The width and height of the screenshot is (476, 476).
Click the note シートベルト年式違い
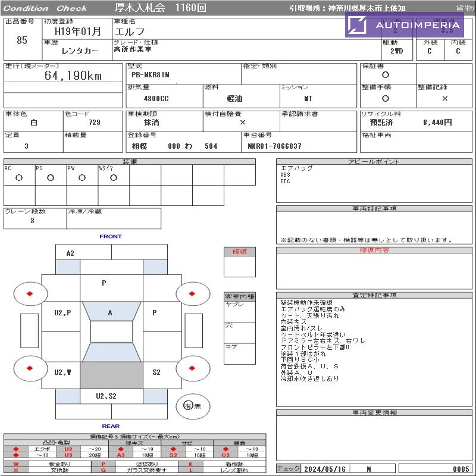tap(314, 334)
